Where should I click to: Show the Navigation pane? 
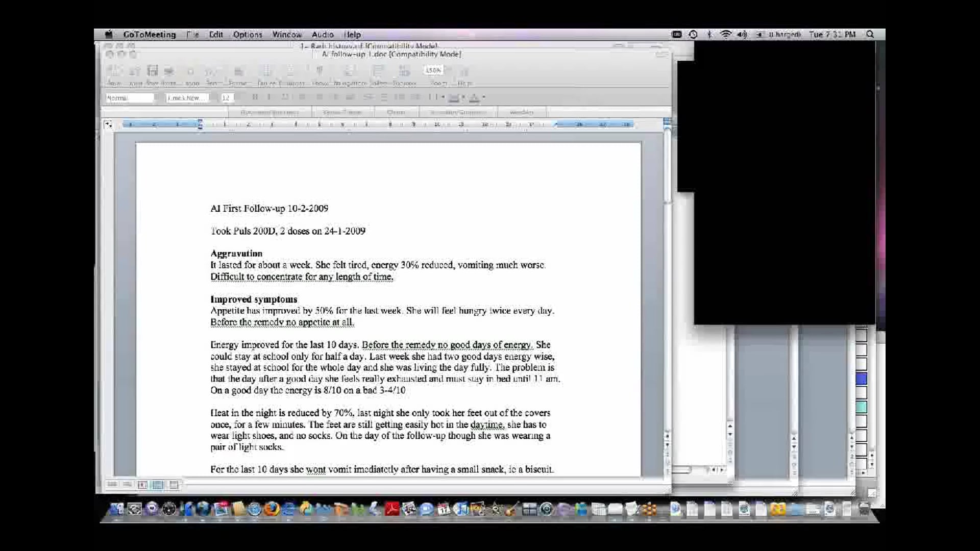click(x=349, y=71)
